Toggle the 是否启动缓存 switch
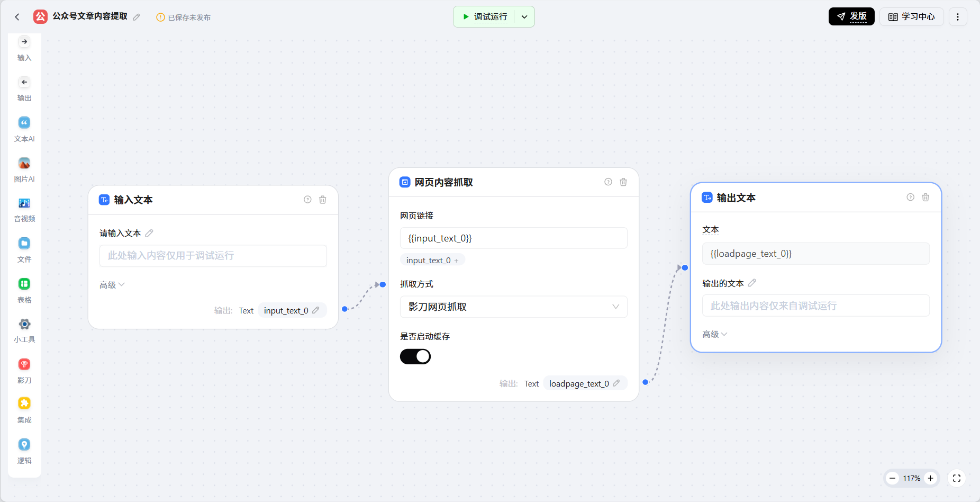The height and width of the screenshot is (502, 980). point(415,356)
